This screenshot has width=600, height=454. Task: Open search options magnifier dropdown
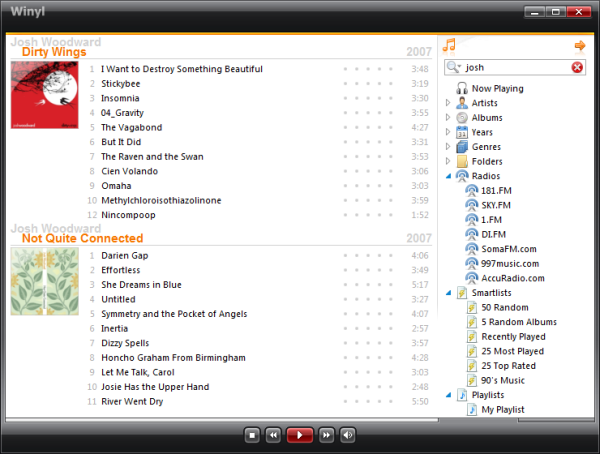(454, 67)
